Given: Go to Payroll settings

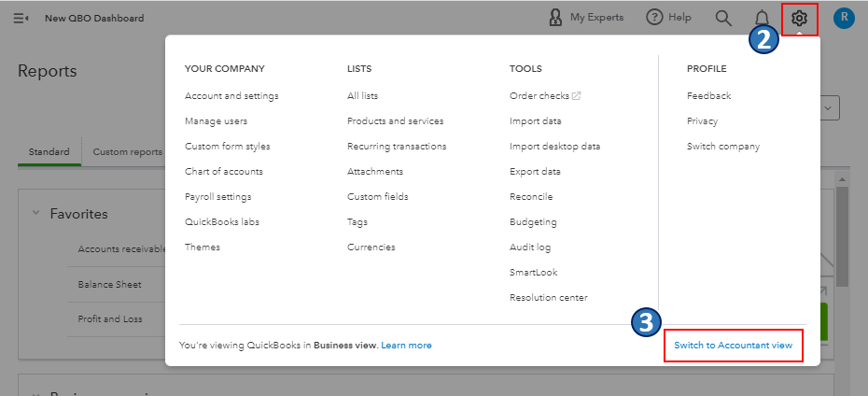Looking at the screenshot, I should (x=218, y=197).
